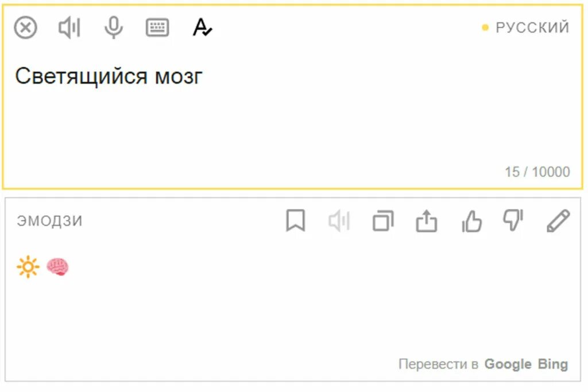The height and width of the screenshot is (392, 588).
Task: Toggle the spell check icon
Action: (x=202, y=28)
